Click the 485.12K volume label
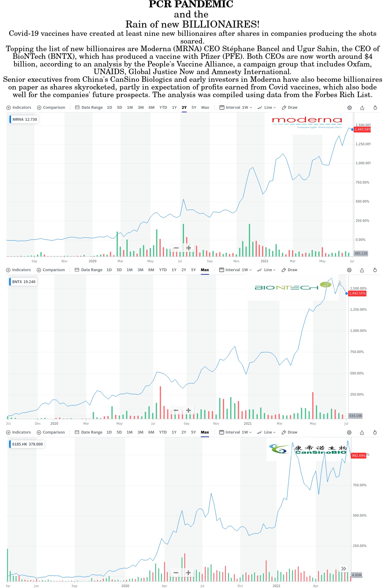This screenshot has height=588, width=386. point(361,254)
